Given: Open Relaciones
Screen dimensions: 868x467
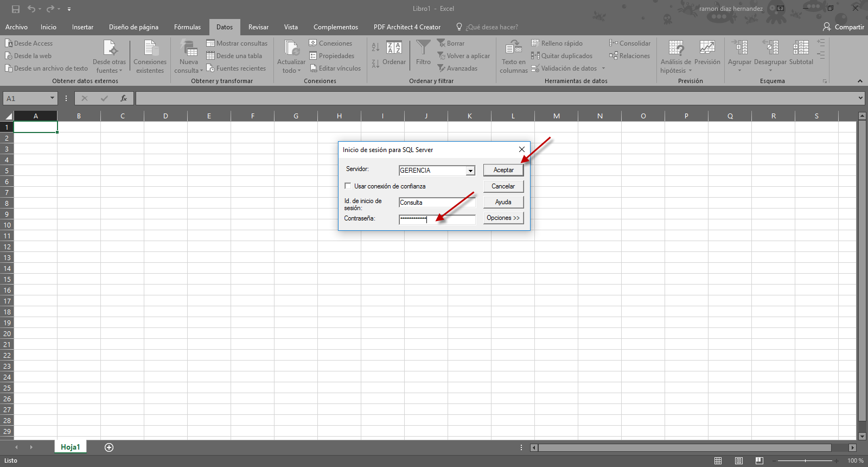Looking at the screenshot, I should [629, 56].
